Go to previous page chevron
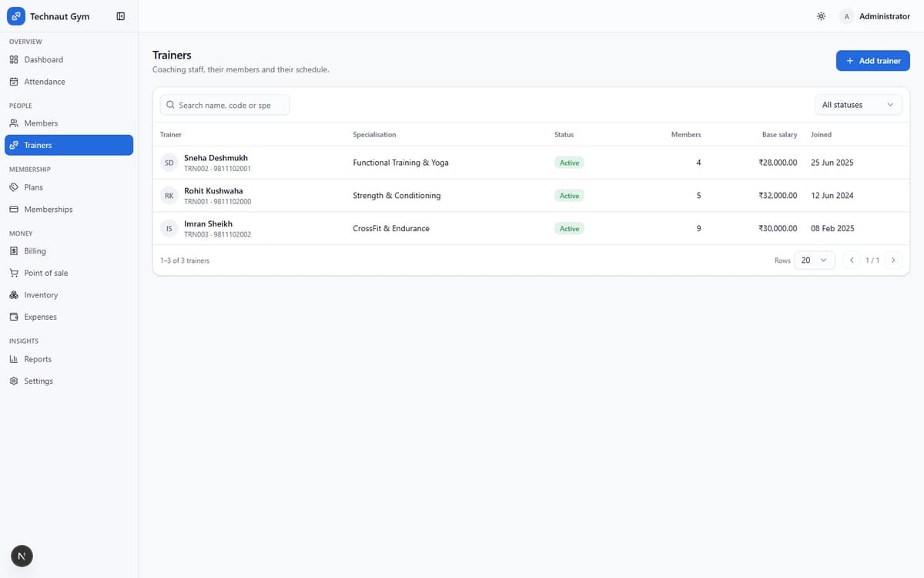Image resolution: width=924 pixels, height=578 pixels. click(x=852, y=260)
